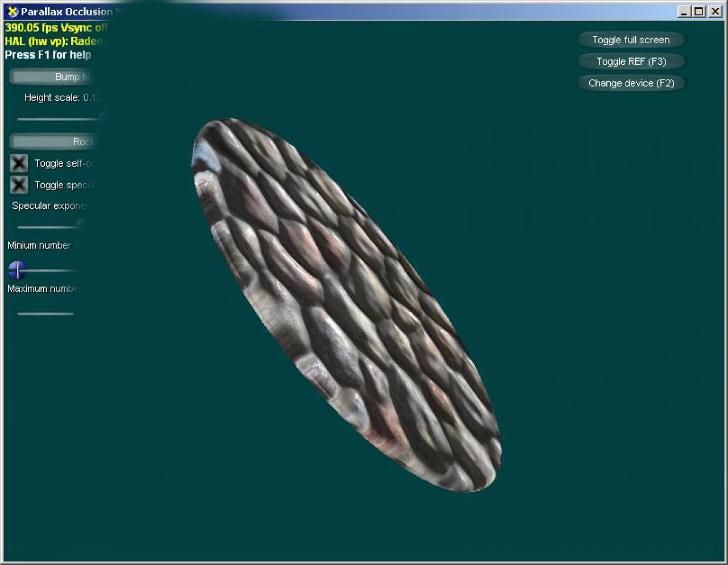This screenshot has height=565, width=728.
Task: Maximize the Parallax Occlusion window
Action: [699, 11]
